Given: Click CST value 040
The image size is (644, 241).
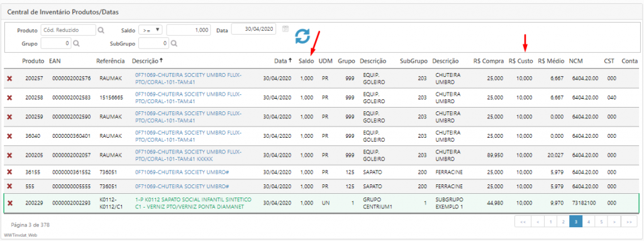Looking at the screenshot, I should pos(611,98).
